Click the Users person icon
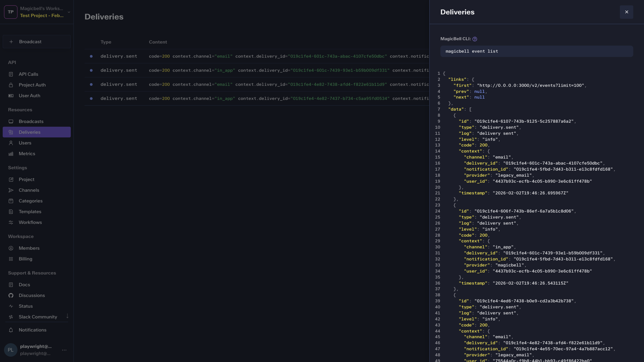The width and height of the screenshot is (644, 362). click(11, 143)
